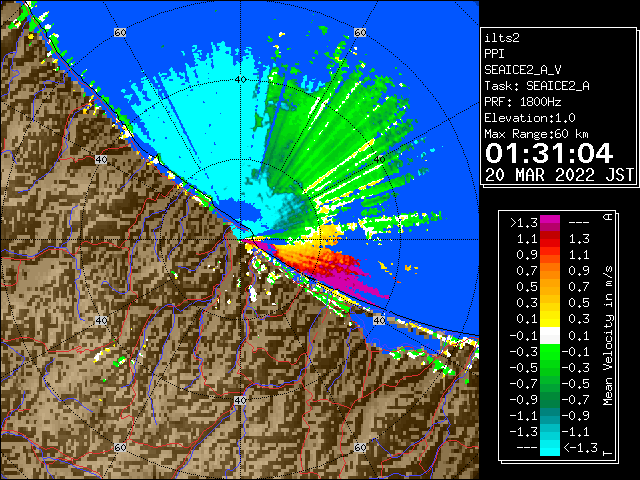
Task: Click the '<-1.3' legend label
Action: pos(580,448)
